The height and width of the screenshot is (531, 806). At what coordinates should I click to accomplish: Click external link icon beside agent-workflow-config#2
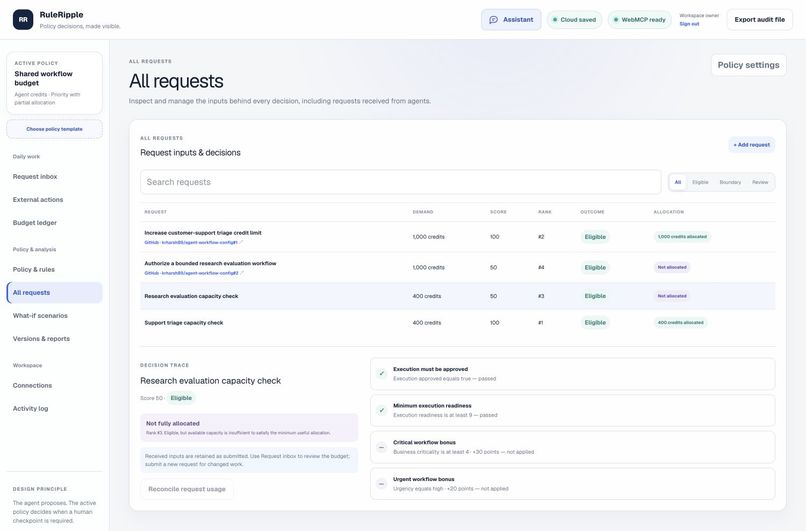tap(242, 273)
